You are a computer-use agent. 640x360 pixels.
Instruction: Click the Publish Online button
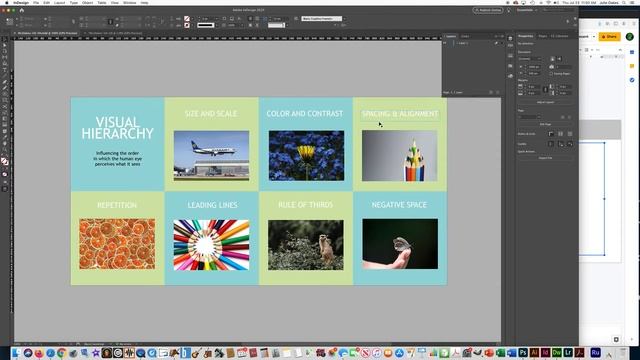pyautogui.click(x=488, y=10)
